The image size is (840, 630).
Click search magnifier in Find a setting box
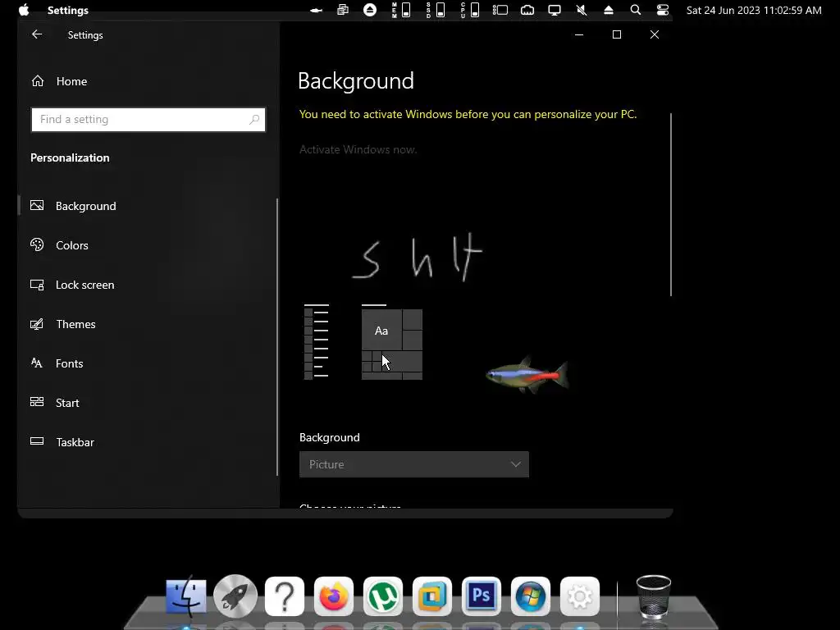[254, 120]
